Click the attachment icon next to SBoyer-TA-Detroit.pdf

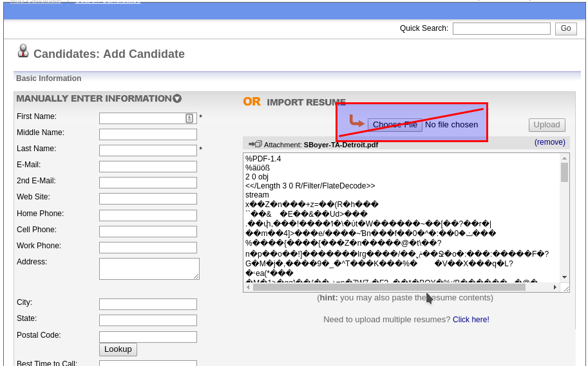[x=256, y=144]
